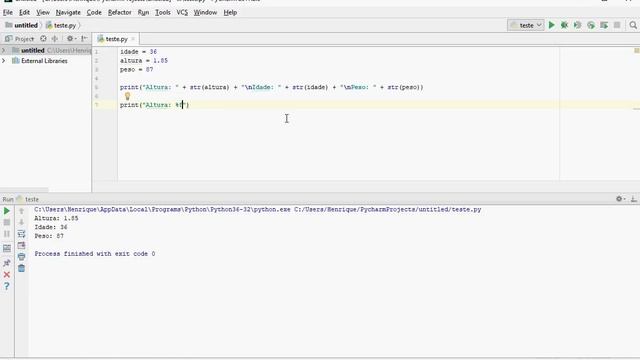
Task: Open the teste run configuration dropdown
Action: point(526,25)
